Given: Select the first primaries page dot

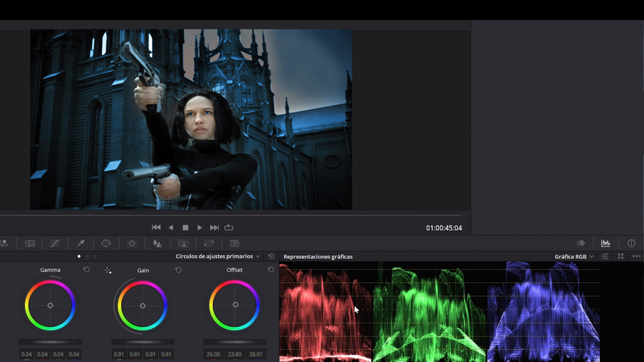Looking at the screenshot, I should pyautogui.click(x=79, y=256).
